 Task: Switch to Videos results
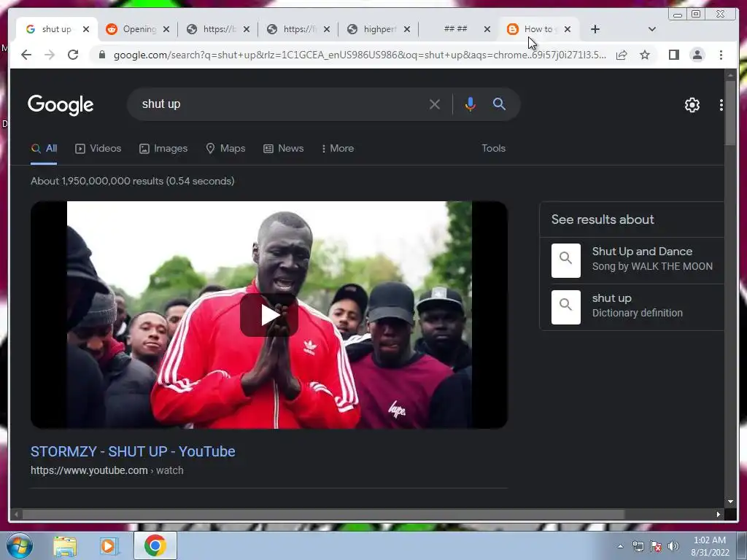coord(98,149)
